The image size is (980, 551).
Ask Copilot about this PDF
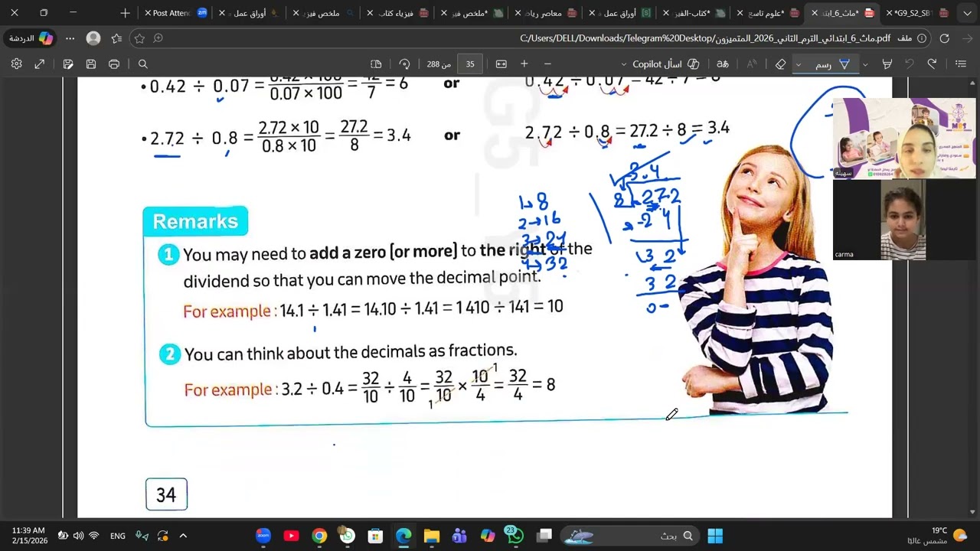[665, 64]
